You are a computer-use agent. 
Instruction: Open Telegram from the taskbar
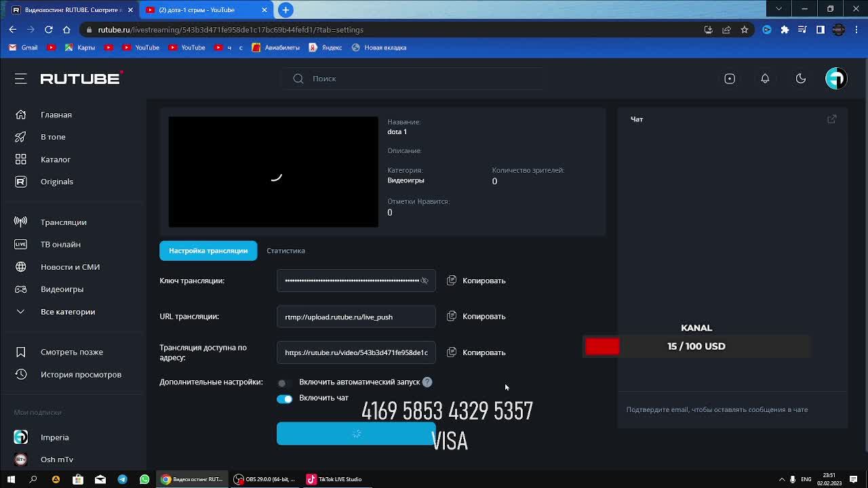coord(122,479)
